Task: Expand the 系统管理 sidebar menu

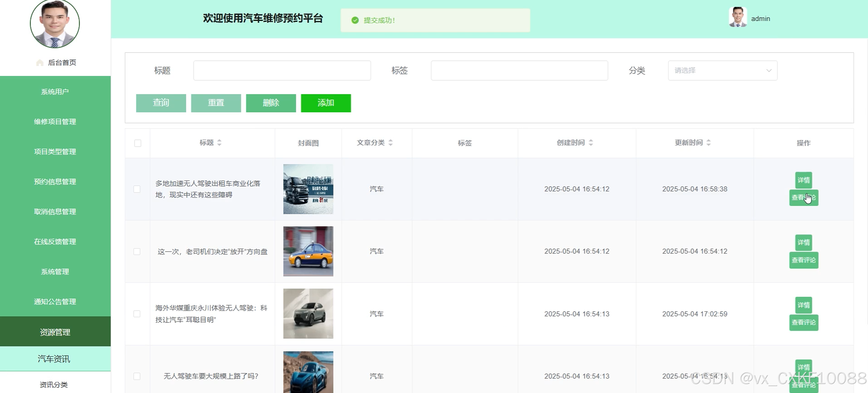Action: coord(55,272)
